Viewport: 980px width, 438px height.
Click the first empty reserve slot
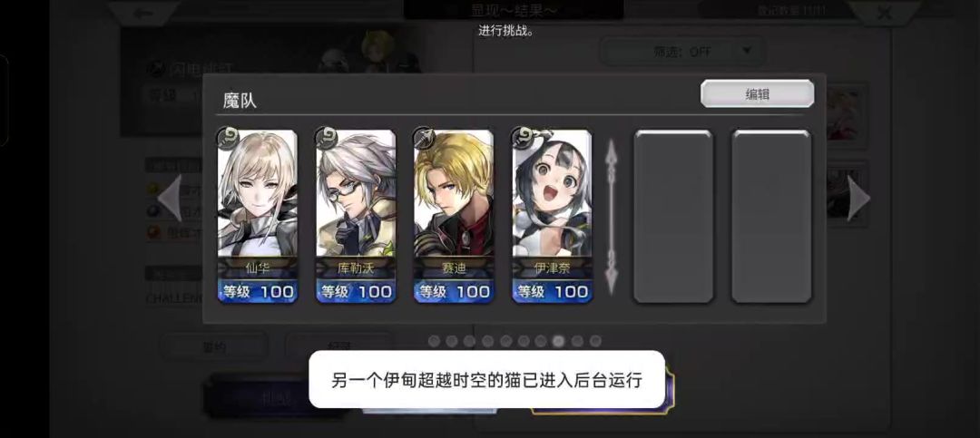(673, 216)
